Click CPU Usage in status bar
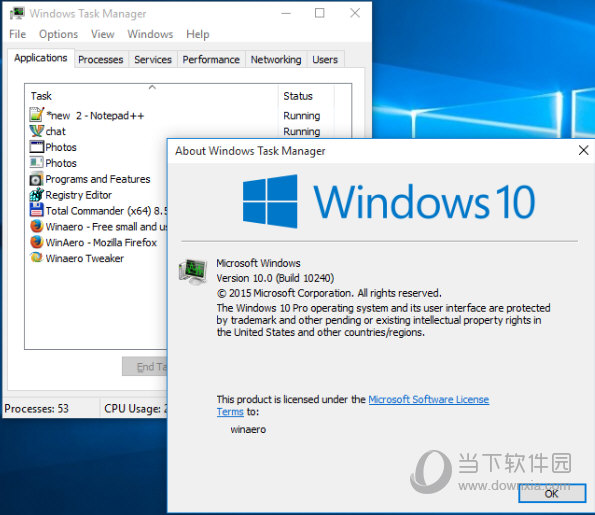The width and height of the screenshot is (595, 515). point(135,408)
